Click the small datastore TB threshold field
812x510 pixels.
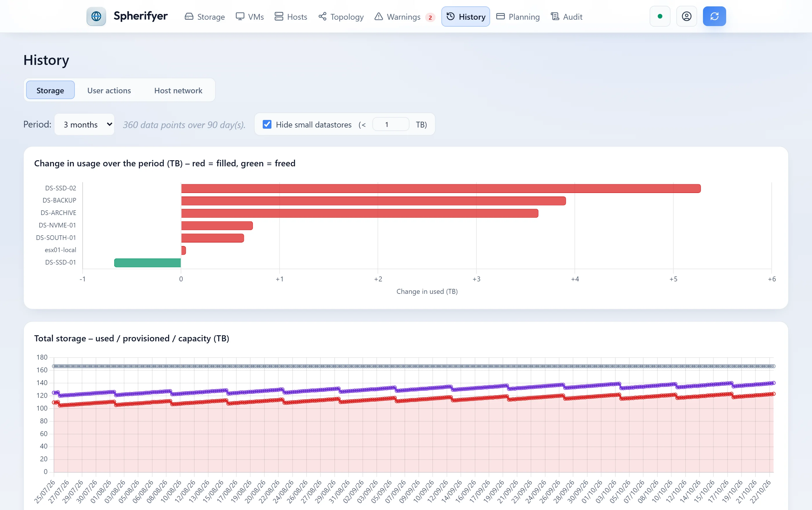(391, 125)
